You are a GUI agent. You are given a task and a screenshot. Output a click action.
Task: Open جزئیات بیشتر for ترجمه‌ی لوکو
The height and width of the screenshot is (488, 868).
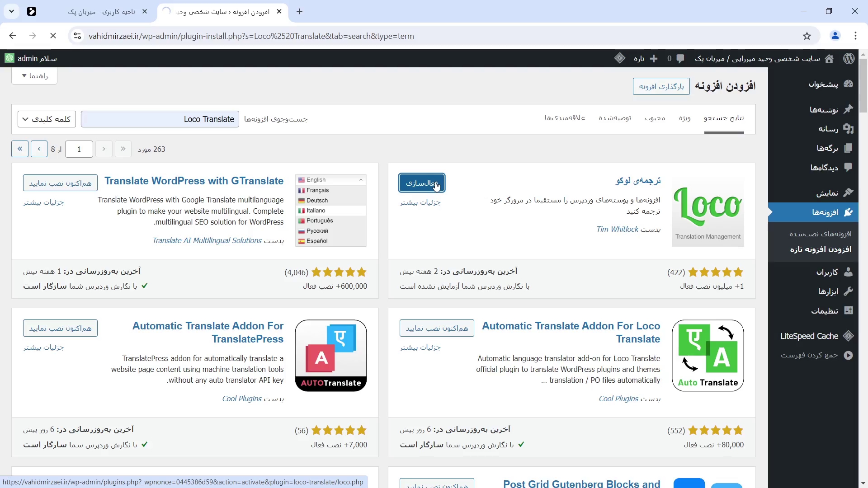(420, 202)
